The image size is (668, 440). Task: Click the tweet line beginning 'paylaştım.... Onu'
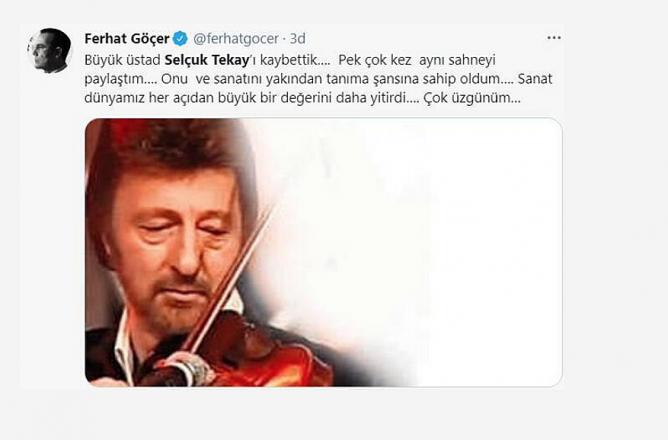tap(318, 79)
